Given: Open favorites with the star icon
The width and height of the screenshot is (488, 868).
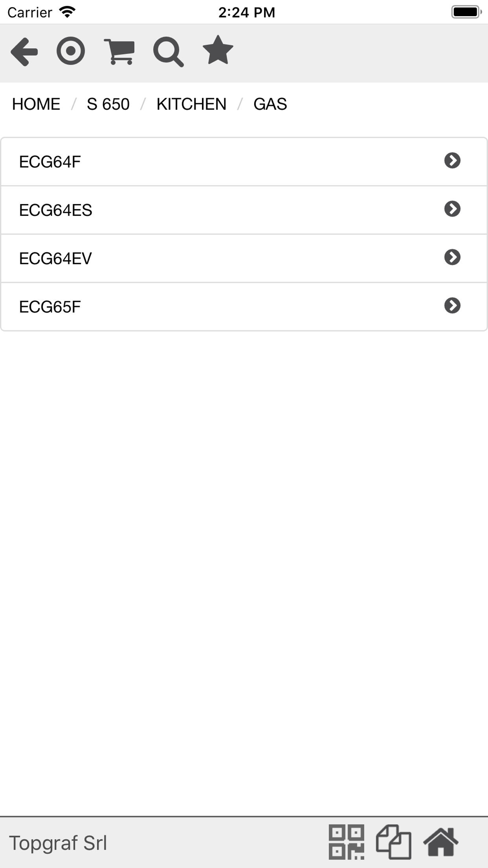Looking at the screenshot, I should [218, 50].
